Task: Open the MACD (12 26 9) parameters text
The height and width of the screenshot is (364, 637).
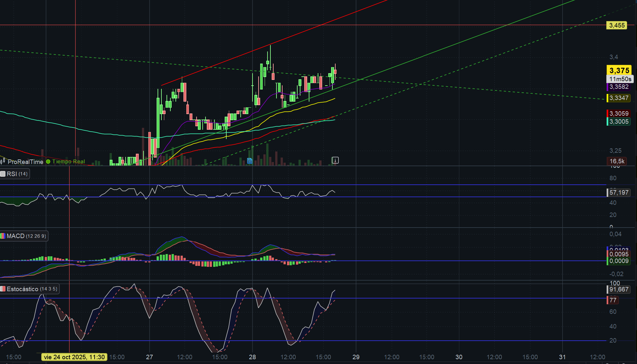Action: (x=36, y=236)
